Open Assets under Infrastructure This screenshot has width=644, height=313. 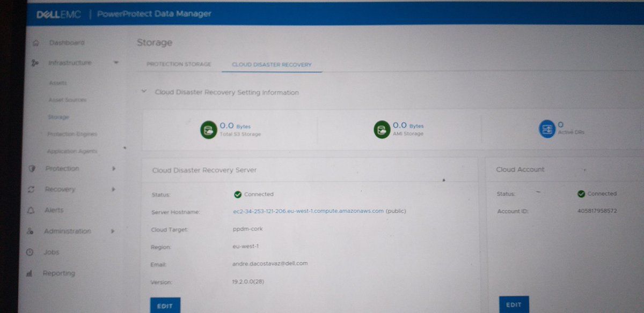pos(57,83)
